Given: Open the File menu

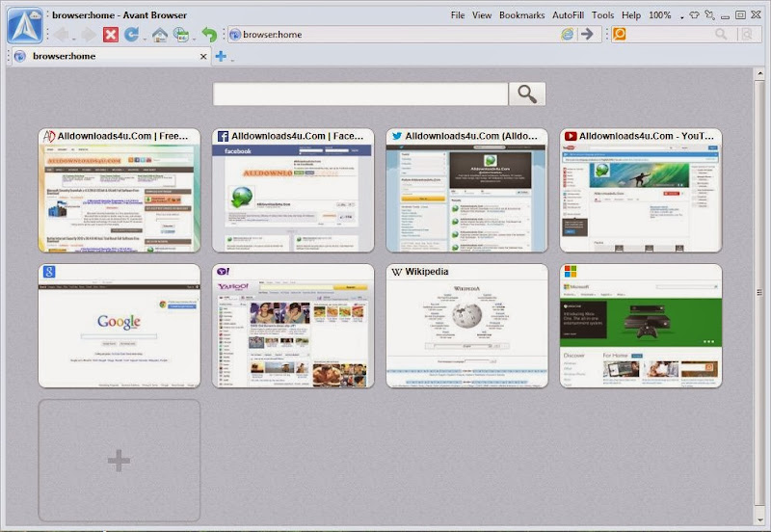Looking at the screenshot, I should (457, 15).
